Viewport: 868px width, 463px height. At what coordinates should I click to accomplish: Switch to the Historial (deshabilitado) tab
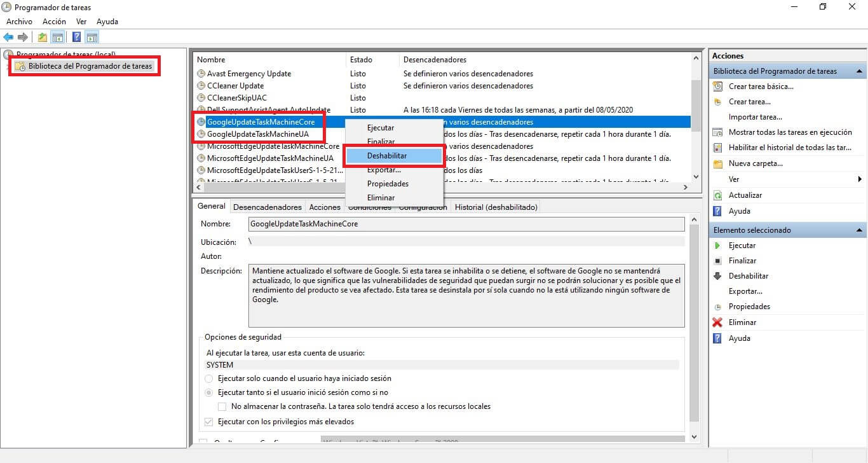[x=496, y=207]
